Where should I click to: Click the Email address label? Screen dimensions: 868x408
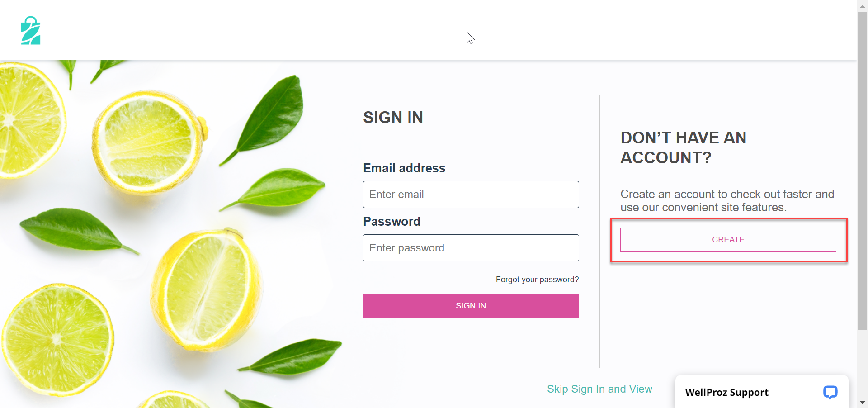[x=404, y=168]
